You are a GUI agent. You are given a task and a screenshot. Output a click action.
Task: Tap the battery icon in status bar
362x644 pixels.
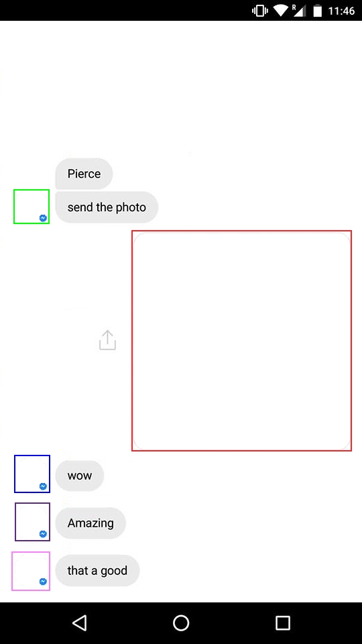[x=317, y=11]
